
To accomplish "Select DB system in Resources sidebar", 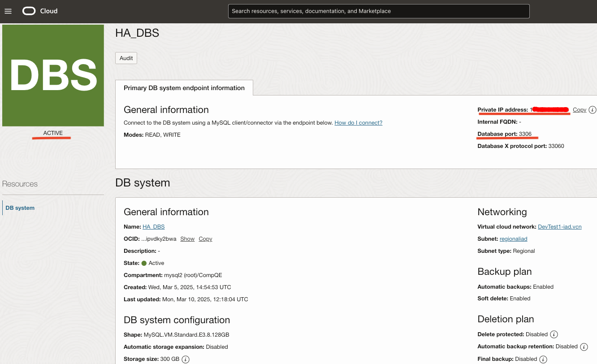I will pos(20,208).
